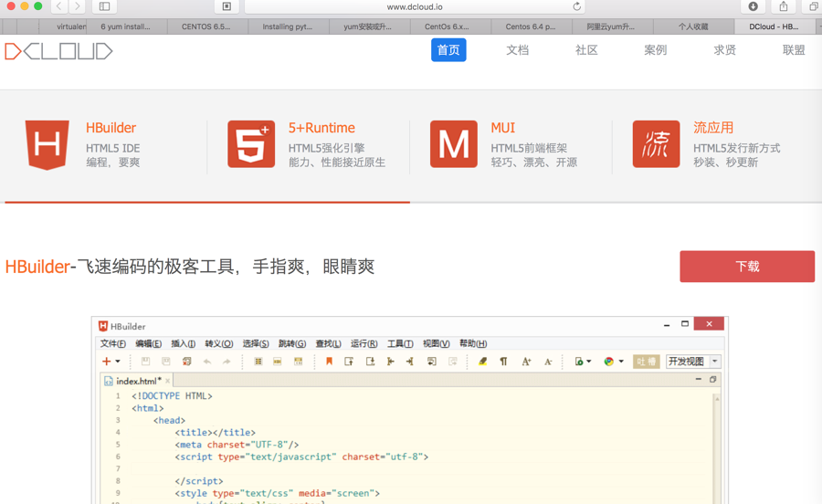Click the editor vertical scrollbar
The image size is (822, 504).
pyautogui.click(x=717, y=448)
